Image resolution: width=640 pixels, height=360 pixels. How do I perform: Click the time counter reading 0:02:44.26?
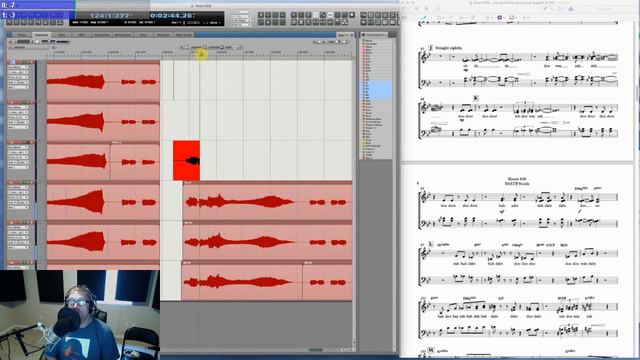click(x=171, y=16)
